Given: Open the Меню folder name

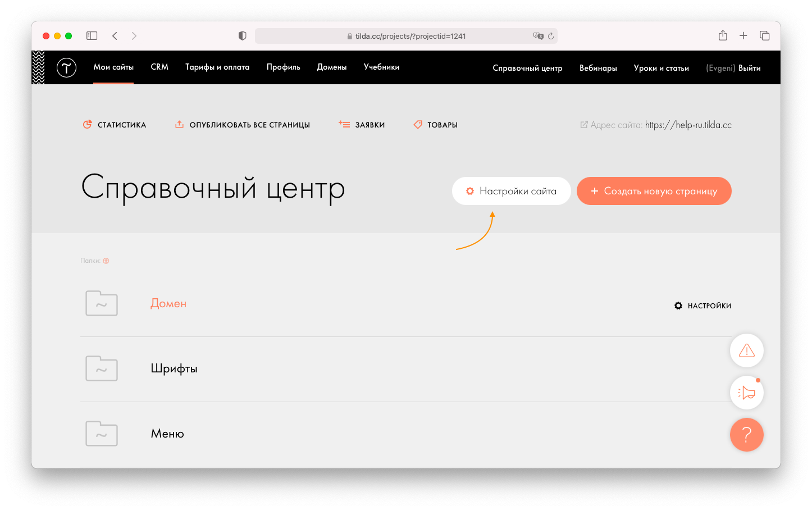Looking at the screenshot, I should (x=167, y=434).
